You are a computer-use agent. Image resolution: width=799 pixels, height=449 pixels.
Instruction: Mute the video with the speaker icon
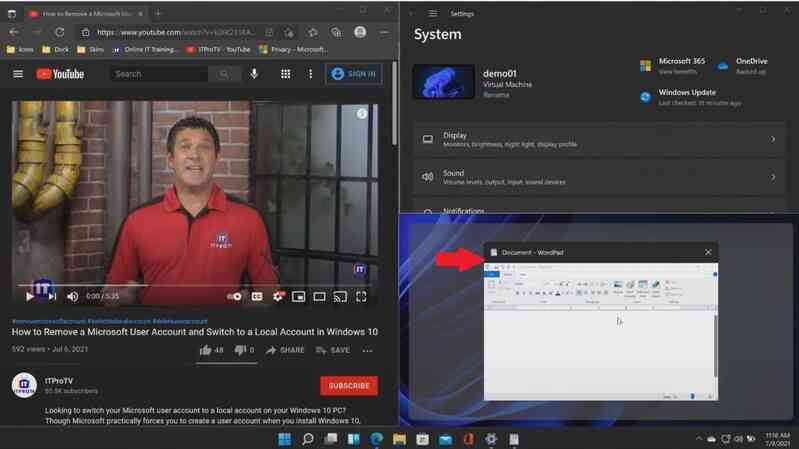(x=73, y=296)
